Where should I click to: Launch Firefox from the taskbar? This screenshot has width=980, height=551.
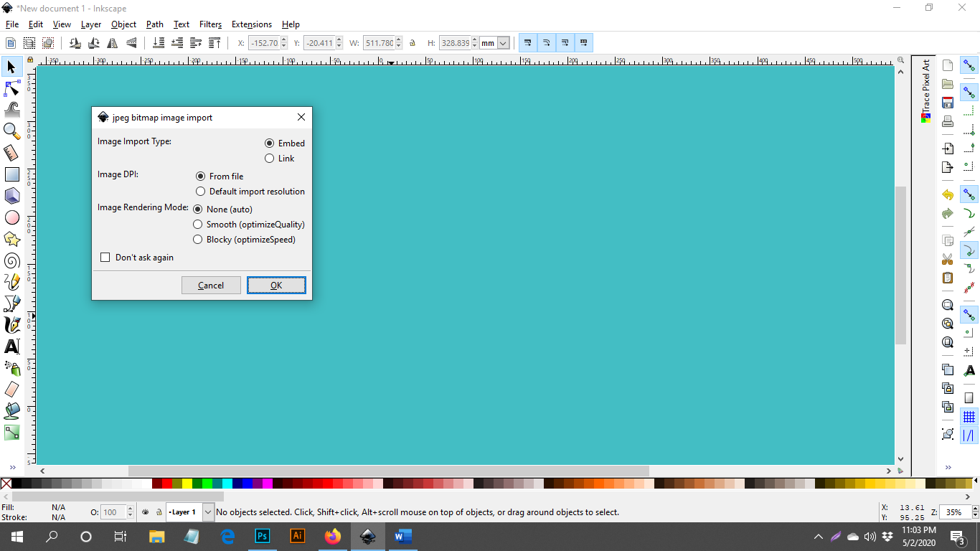pyautogui.click(x=332, y=536)
